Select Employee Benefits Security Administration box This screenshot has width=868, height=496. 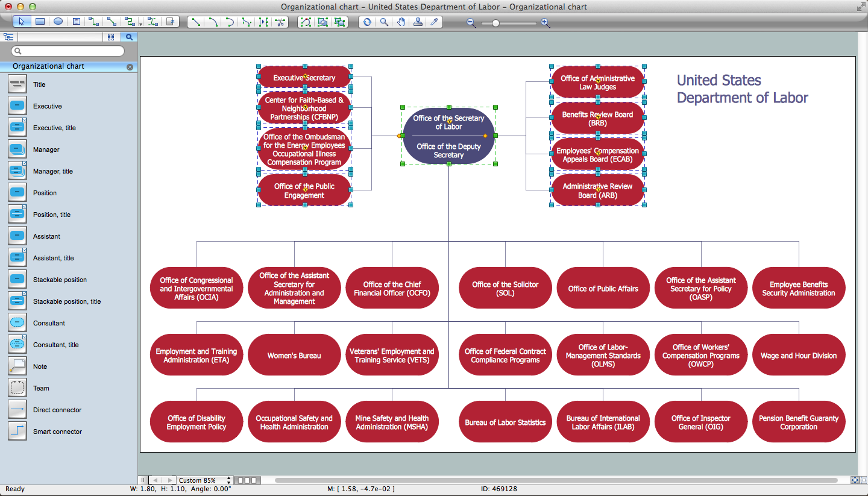799,288
